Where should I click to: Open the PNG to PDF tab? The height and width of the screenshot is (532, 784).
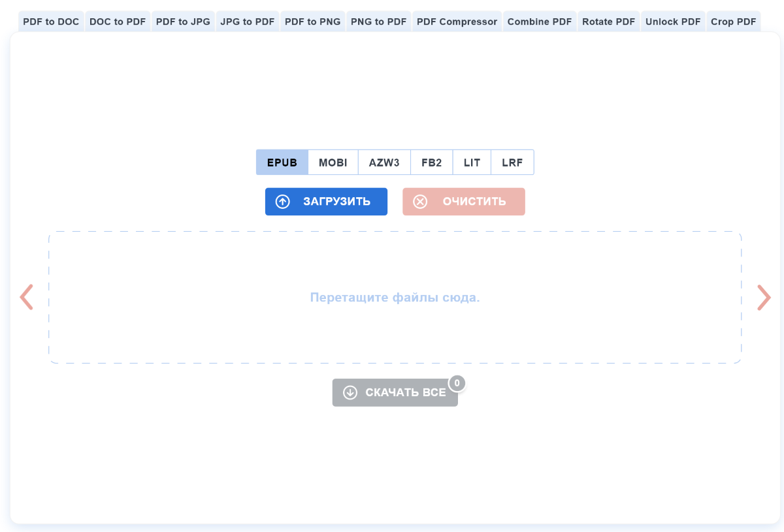(378, 22)
